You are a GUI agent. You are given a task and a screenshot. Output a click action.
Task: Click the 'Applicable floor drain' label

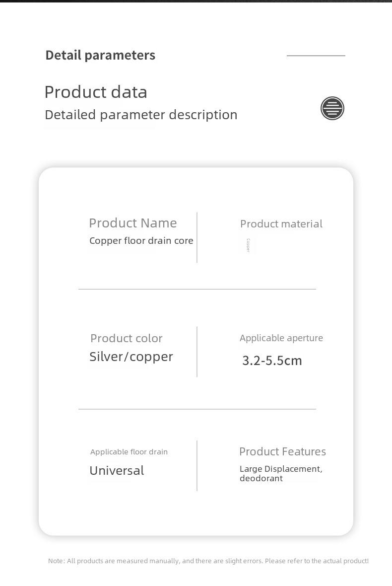[x=129, y=452]
